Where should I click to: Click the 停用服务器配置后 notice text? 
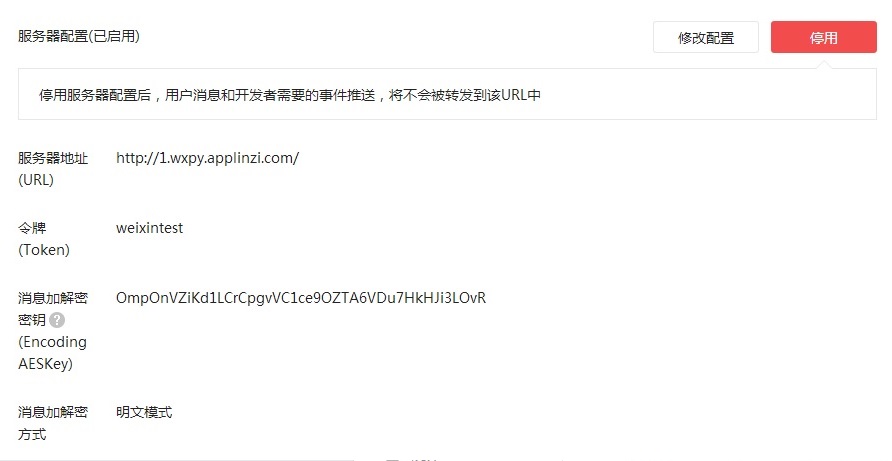click(290, 95)
